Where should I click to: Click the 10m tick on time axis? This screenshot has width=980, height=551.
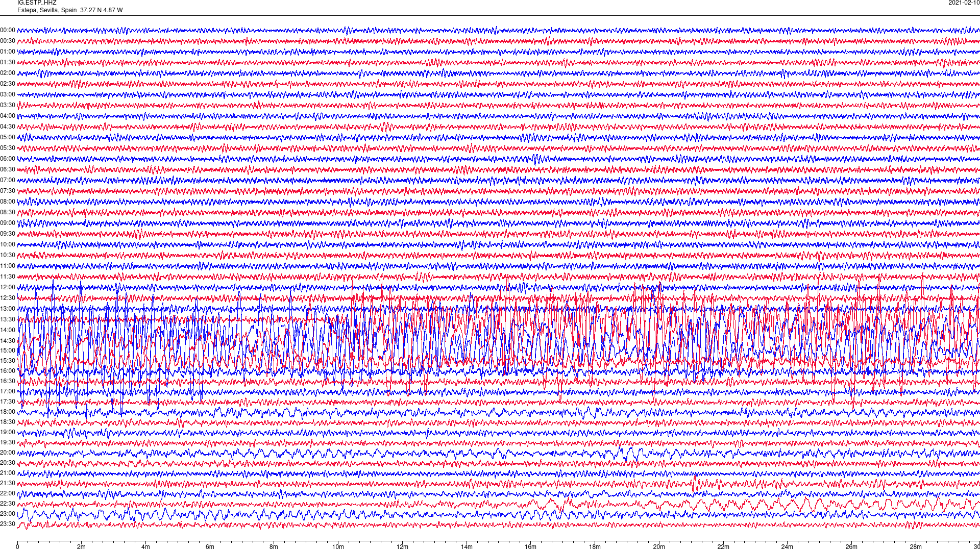click(x=338, y=547)
